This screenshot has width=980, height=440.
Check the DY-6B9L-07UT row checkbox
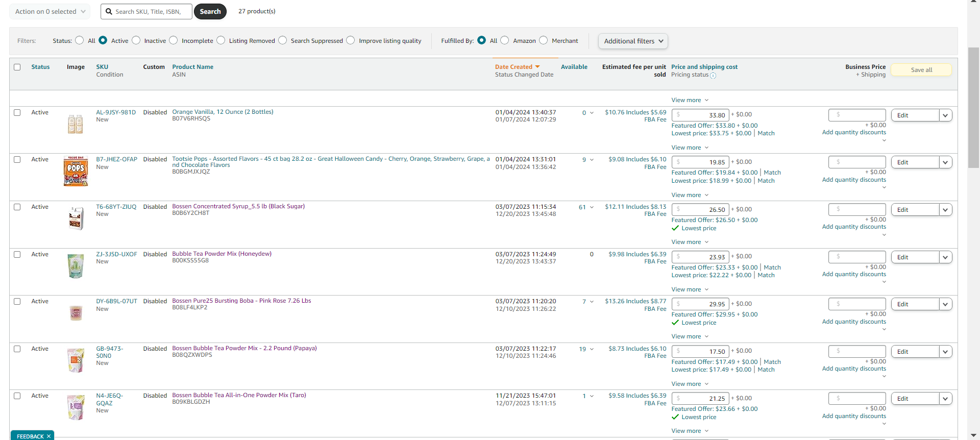click(x=17, y=301)
